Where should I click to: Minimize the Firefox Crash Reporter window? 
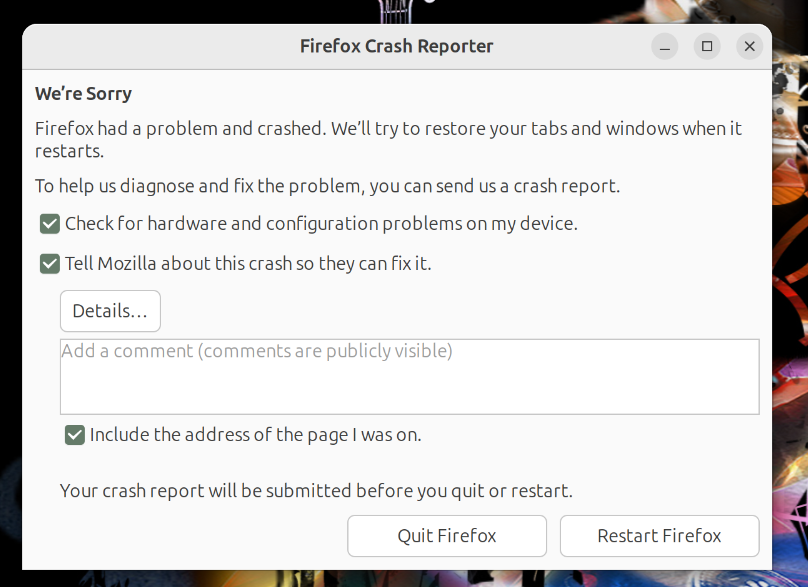665,46
